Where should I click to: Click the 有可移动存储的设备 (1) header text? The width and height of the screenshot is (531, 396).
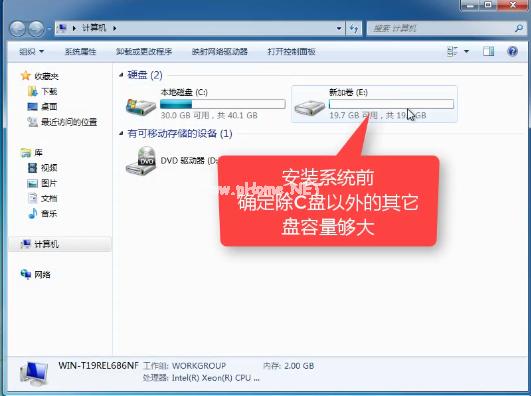click(x=180, y=133)
